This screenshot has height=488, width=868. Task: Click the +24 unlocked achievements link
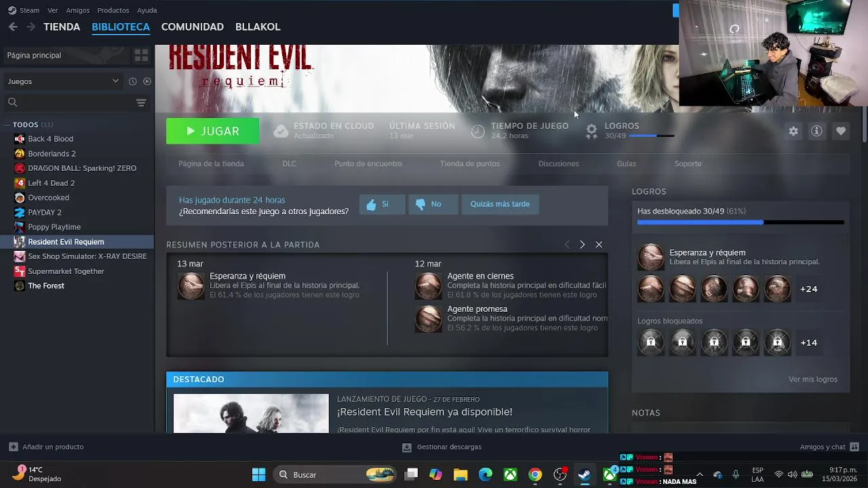[x=809, y=289]
